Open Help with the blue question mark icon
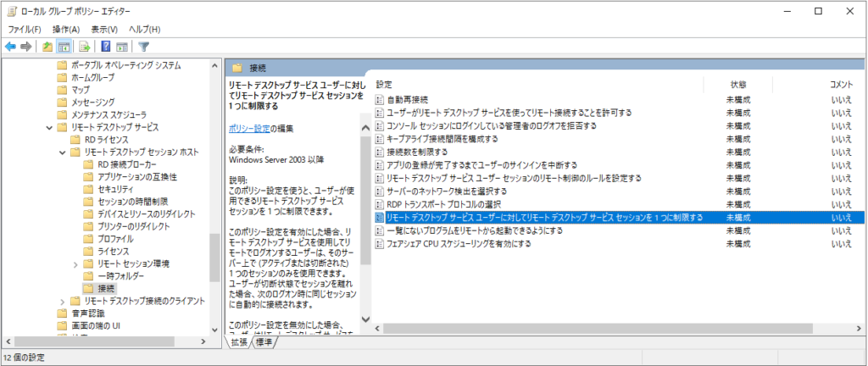Viewport: 868px width, 366px height. [x=106, y=47]
